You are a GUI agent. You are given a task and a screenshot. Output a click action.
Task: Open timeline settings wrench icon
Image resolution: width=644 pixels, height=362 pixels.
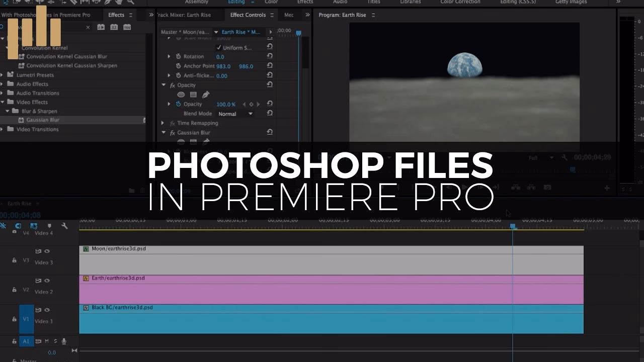point(64,226)
